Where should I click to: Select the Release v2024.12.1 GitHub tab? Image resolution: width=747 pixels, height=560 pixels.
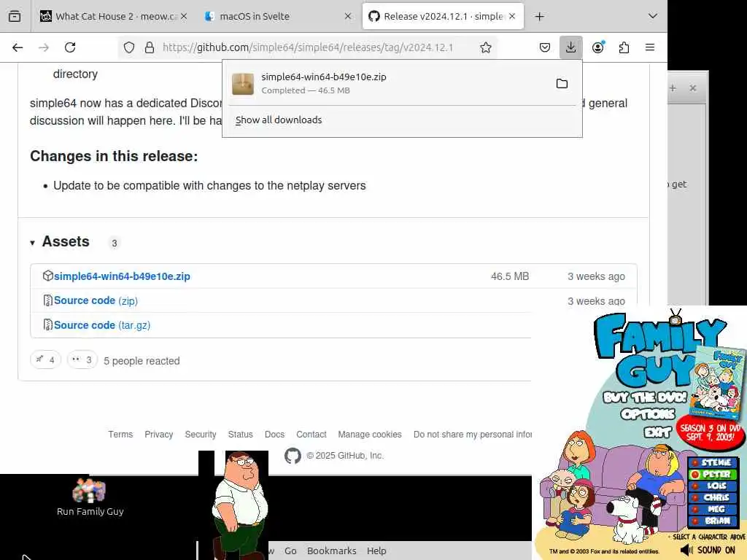[443, 16]
